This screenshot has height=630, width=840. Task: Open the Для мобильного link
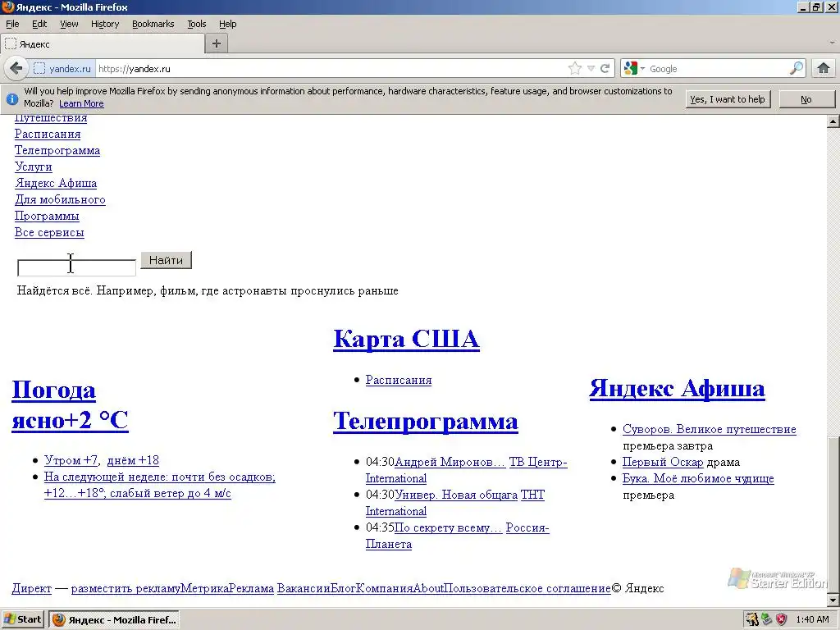click(x=60, y=200)
